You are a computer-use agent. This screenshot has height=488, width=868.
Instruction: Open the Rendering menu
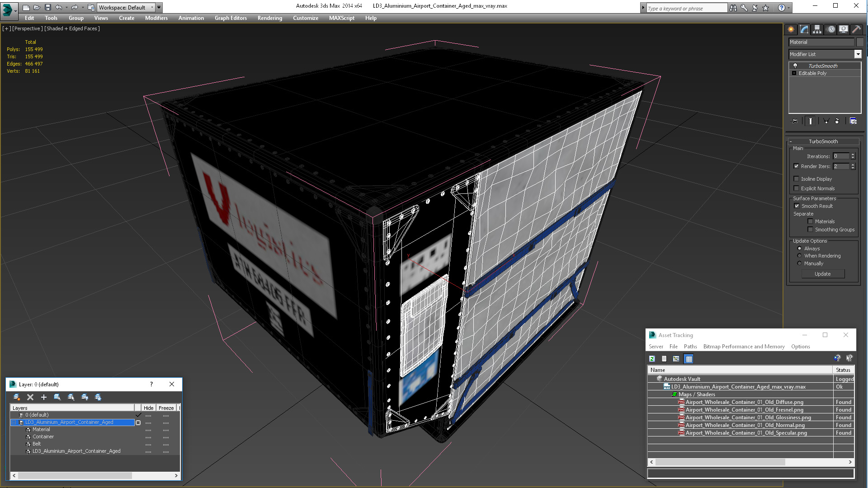tap(269, 18)
